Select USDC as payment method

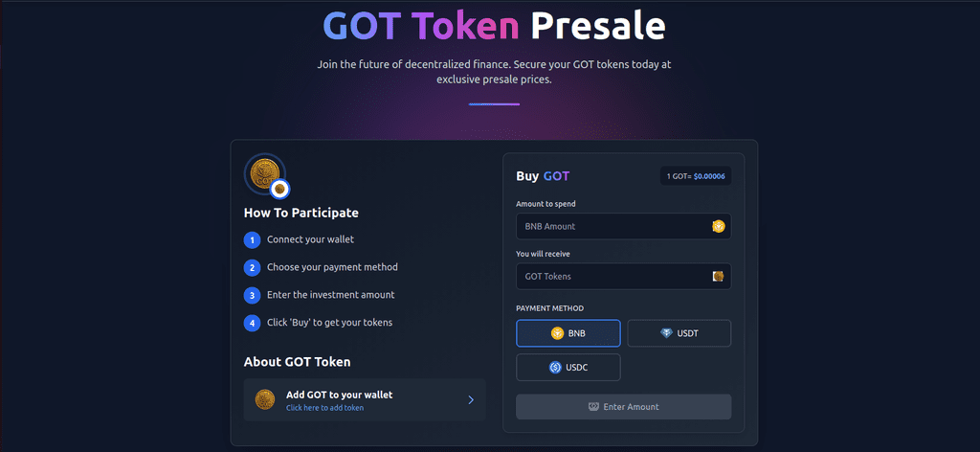click(568, 368)
